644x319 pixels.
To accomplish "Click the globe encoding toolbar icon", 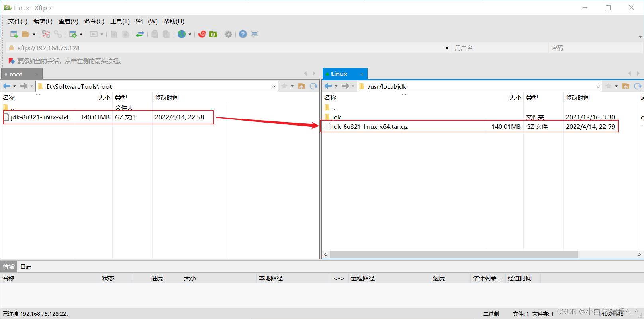I will click(182, 34).
